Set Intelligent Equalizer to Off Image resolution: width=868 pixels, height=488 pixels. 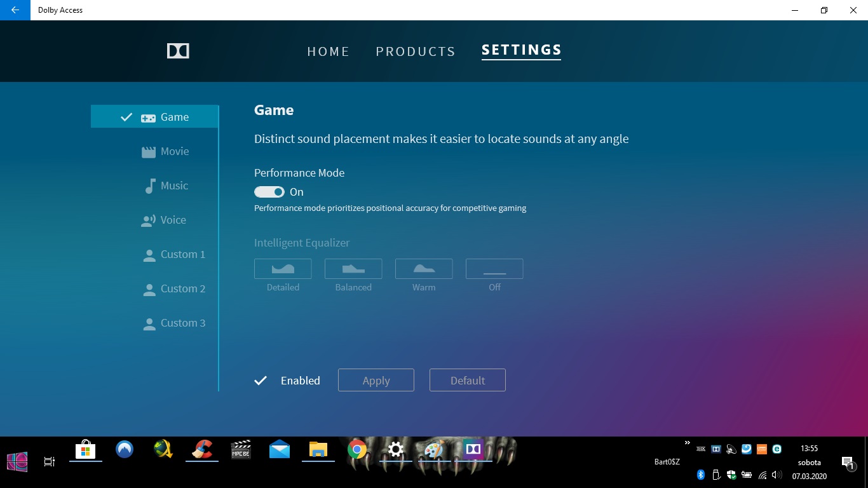coord(494,269)
